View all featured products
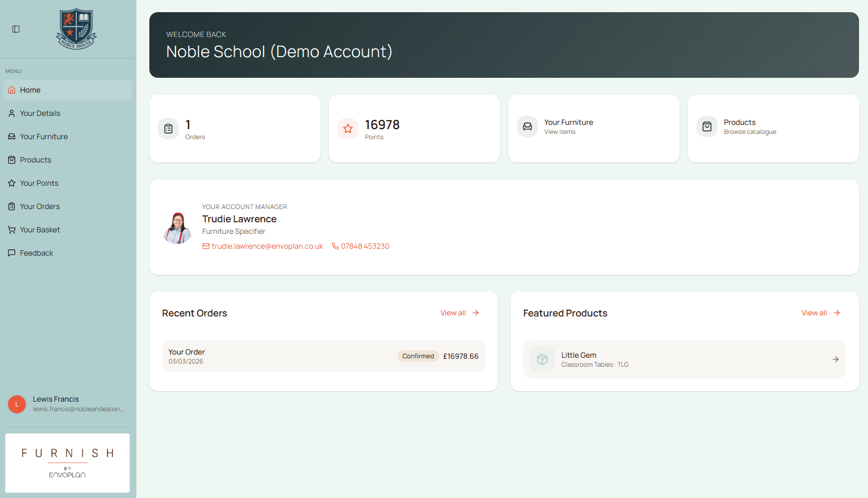The width and height of the screenshot is (868, 498). pyautogui.click(x=821, y=313)
